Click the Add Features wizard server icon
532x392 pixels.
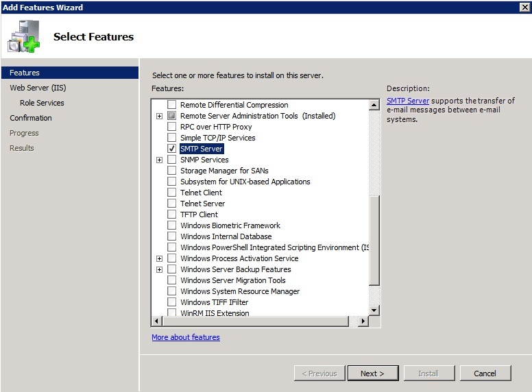(x=23, y=37)
